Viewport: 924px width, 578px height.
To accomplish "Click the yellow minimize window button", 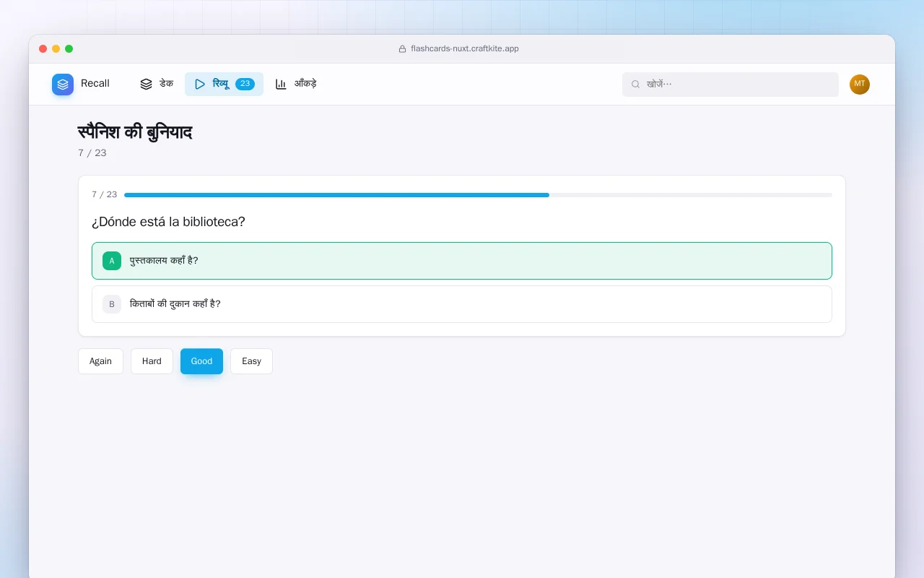I will 56,49.
